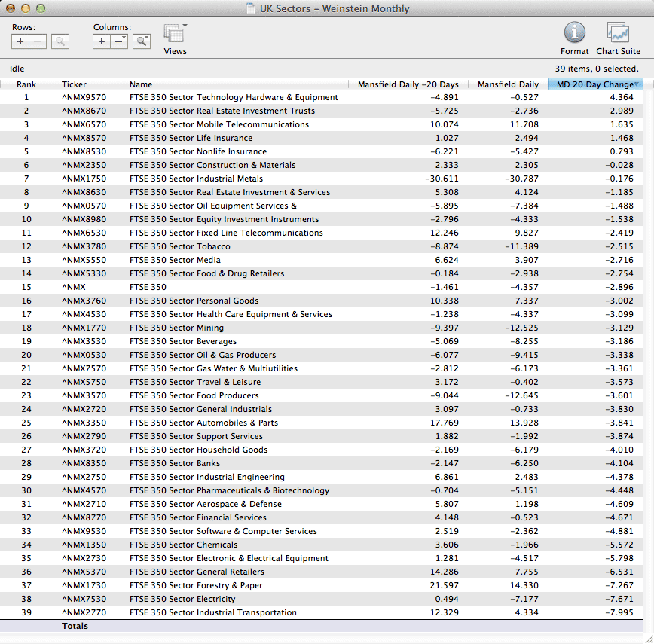Sort by the Rank column header

(x=26, y=84)
